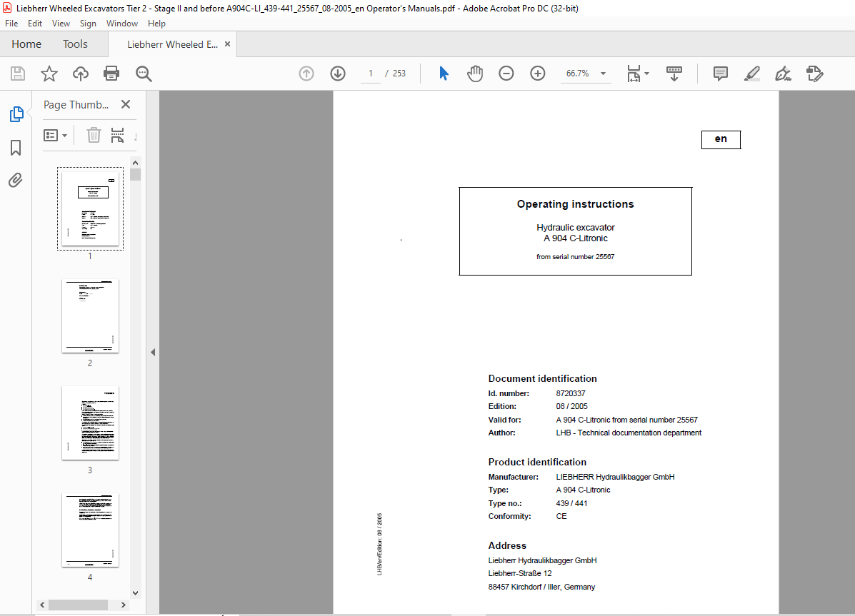Click thumbnail panel scroll left arrow
This screenshot has height=616, width=855.
43,605
